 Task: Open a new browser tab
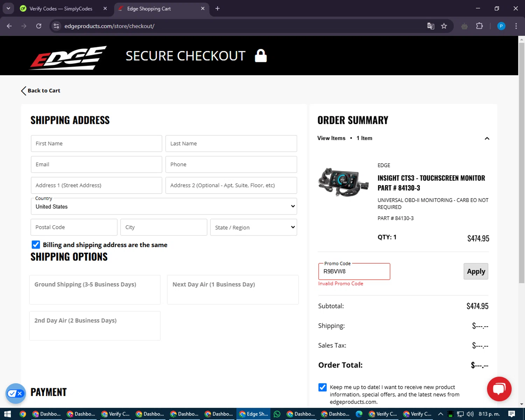click(x=217, y=8)
